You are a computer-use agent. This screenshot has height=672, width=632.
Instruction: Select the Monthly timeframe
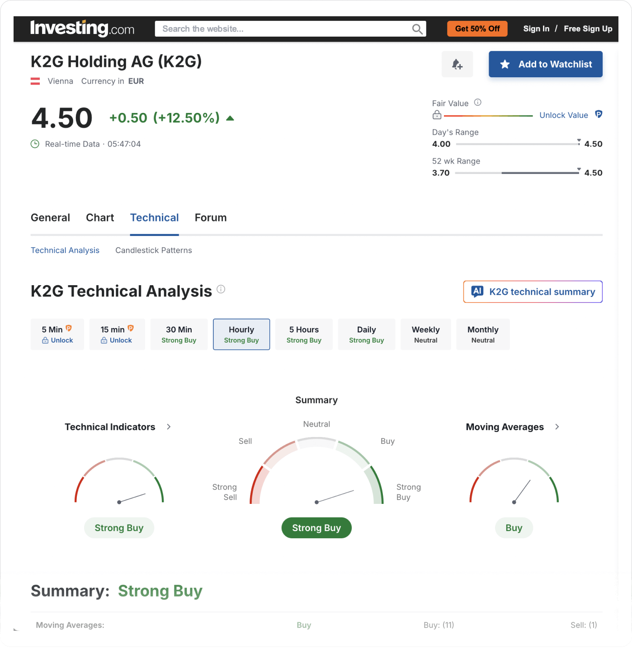click(x=483, y=334)
